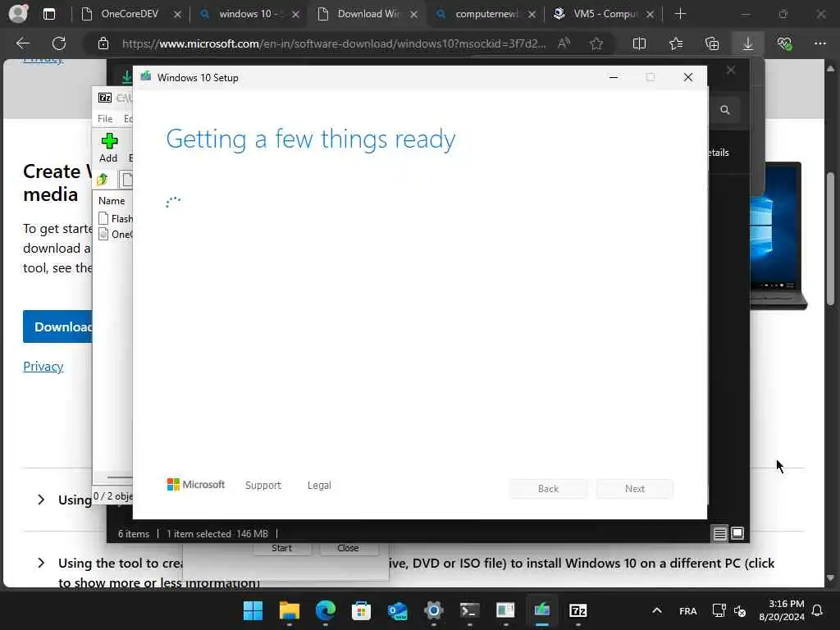View site information lock icon
840x630 pixels.
(103, 44)
